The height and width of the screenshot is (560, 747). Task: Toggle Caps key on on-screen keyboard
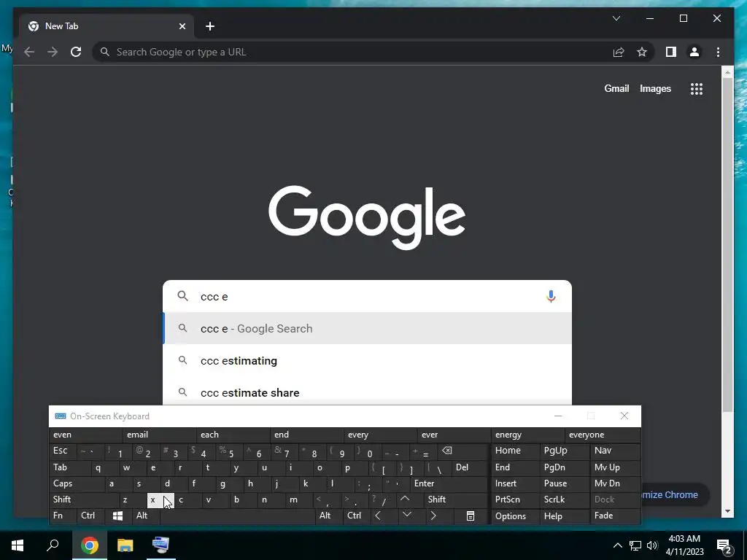76,483
